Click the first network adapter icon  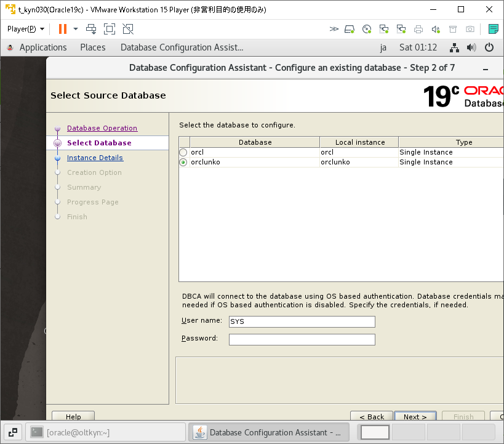click(x=384, y=30)
